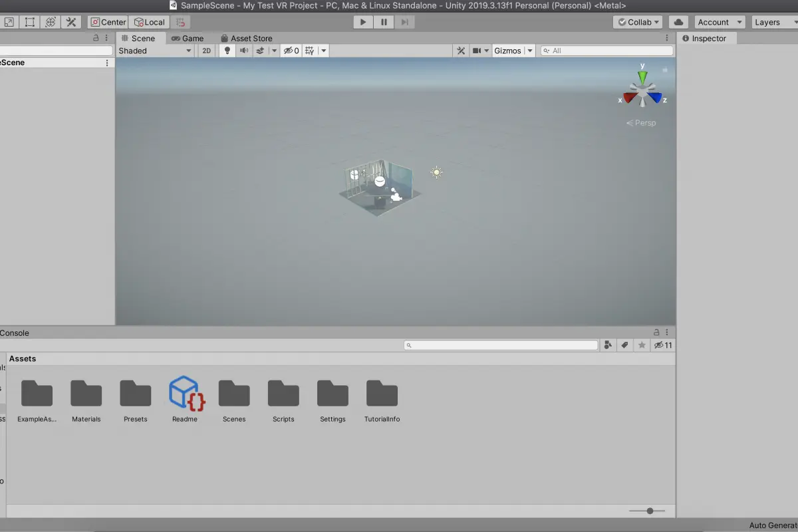
Task: Adjust the asset icon size slider
Action: pos(642,511)
